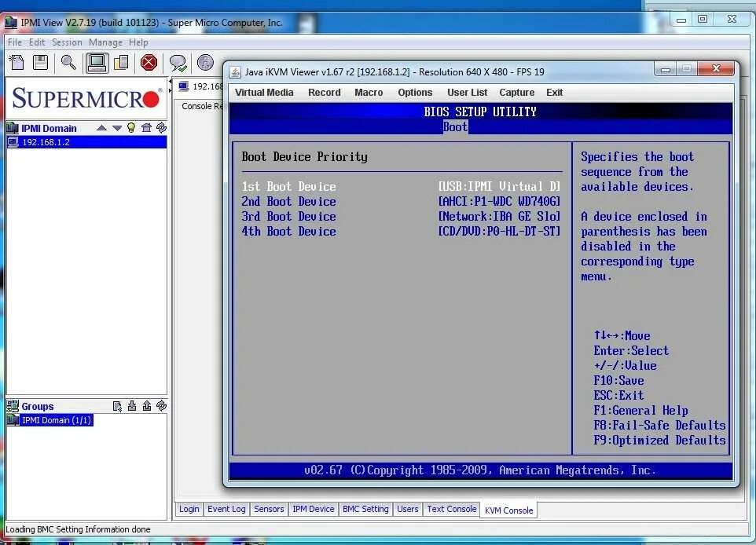Click the red stop sign icon

pyautogui.click(x=149, y=63)
